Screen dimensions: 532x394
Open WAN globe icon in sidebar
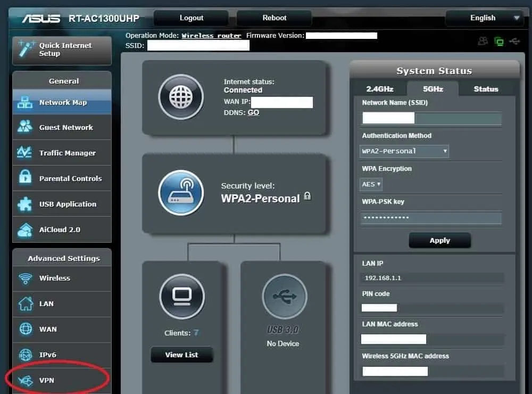(26, 329)
